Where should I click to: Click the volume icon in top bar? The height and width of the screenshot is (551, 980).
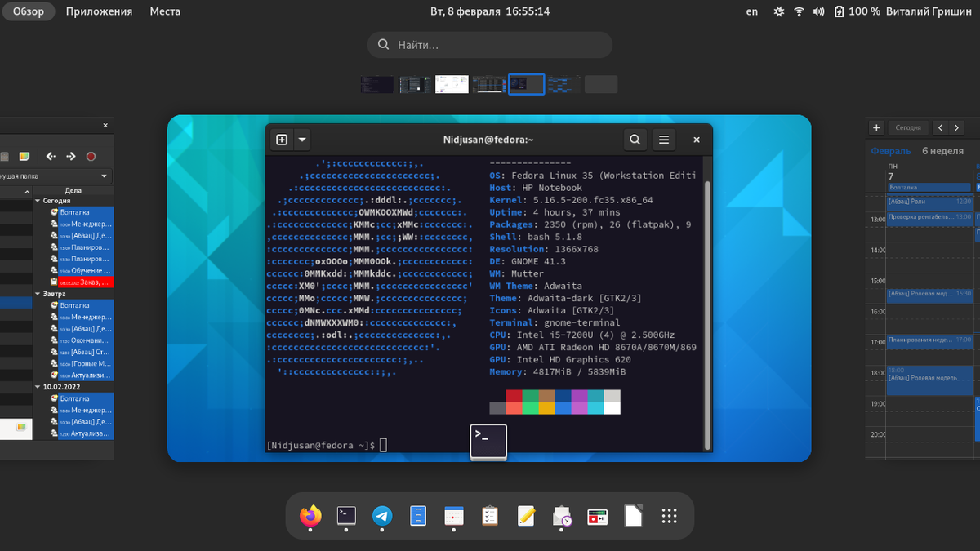tap(818, 11)
